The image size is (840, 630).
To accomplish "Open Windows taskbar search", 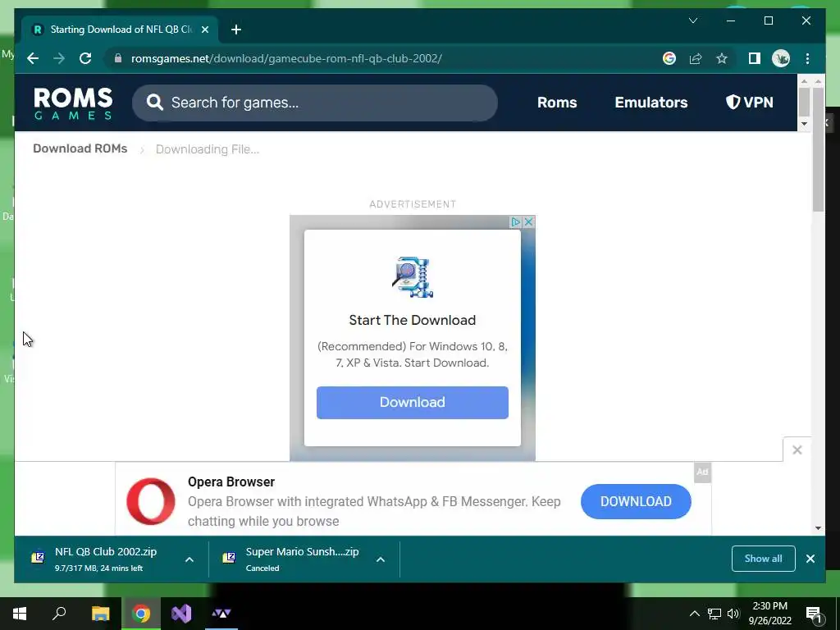I will 59,614.
